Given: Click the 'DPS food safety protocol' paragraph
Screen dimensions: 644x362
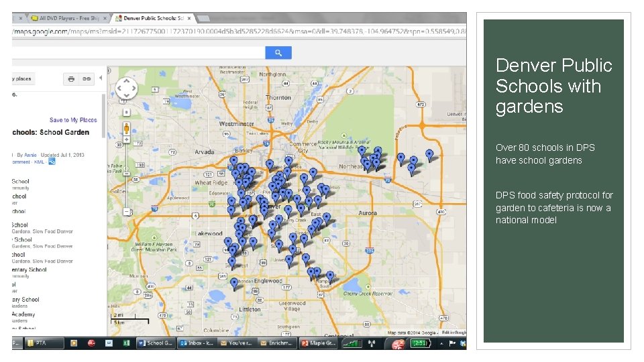Looking at the screenshot, I should pyautogui.click(x=554, y=208).
